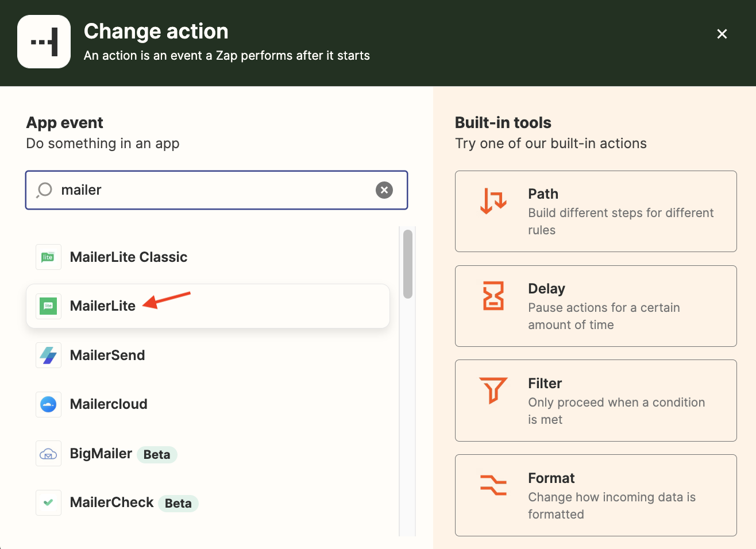Clear the search field with the X icon

[x=384, y=190]
